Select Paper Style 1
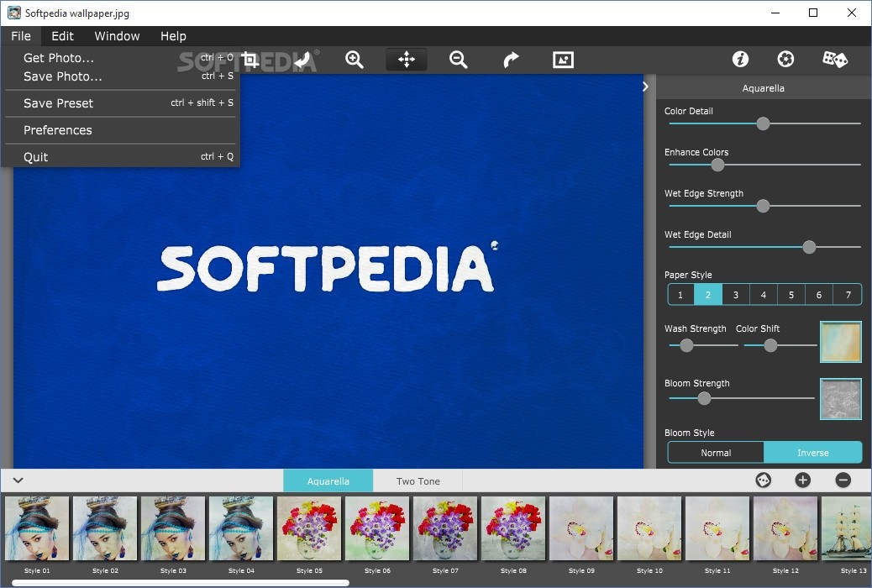872x588 pixels. click(x=680, y=295)
